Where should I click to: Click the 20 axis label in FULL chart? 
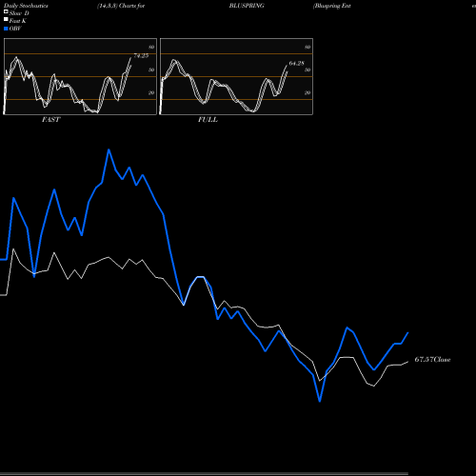tap(307, 92)
